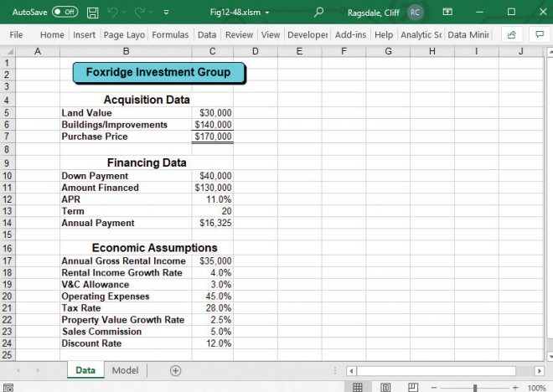Viewport: 553px width, 392px height.
Task: Select column B header
Action: pos(126,51)
